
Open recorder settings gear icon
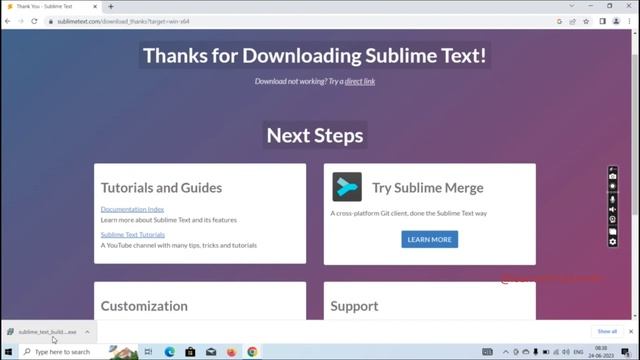[x=613, y=242]
